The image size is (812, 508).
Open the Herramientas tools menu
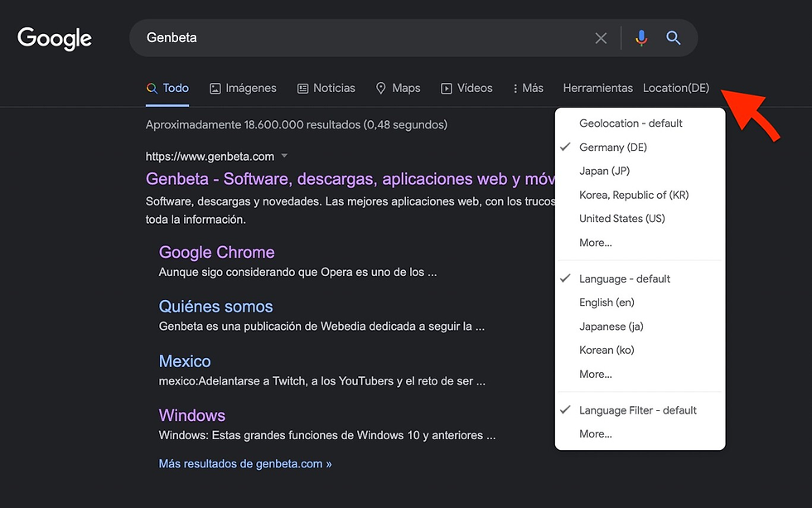(597, 88)
